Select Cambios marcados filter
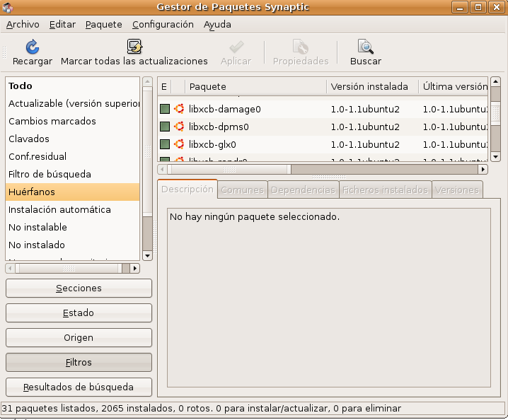This screenshot has height=420, width=508. (x=73, y=121)
